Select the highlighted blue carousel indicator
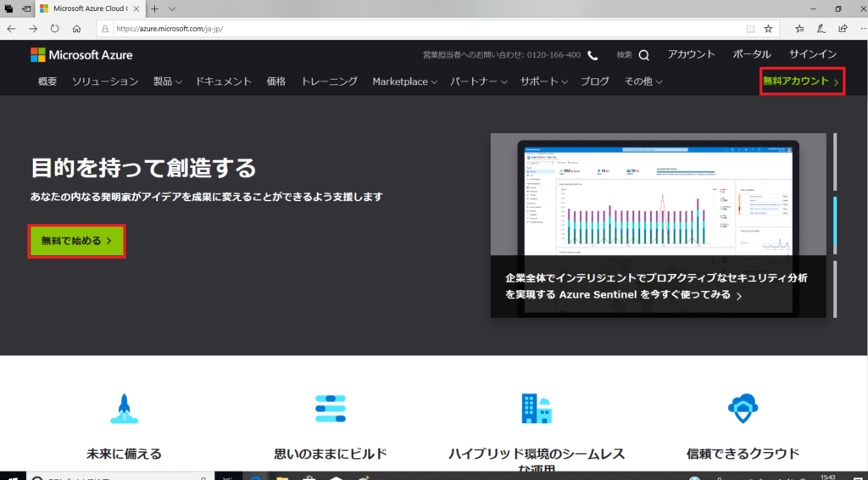Screen dimensions: 868x480 tap(835, 225)
